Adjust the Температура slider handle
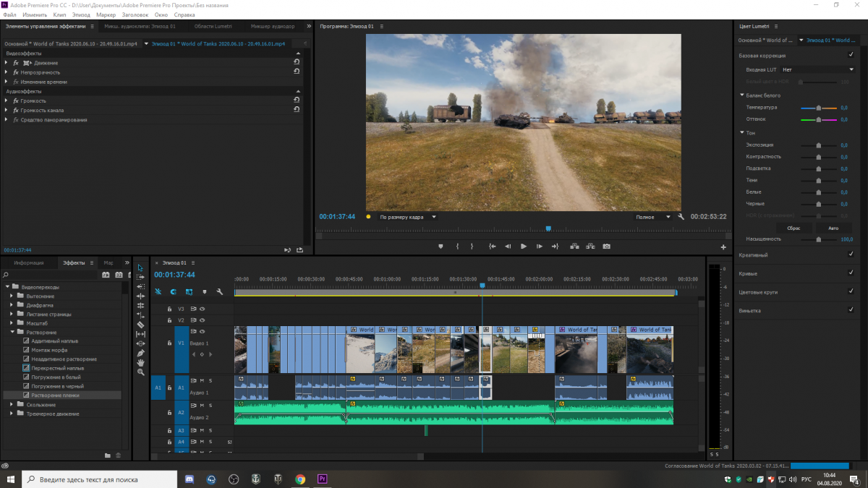This screenshot has height=488, width=868. [x=819, y=108]
